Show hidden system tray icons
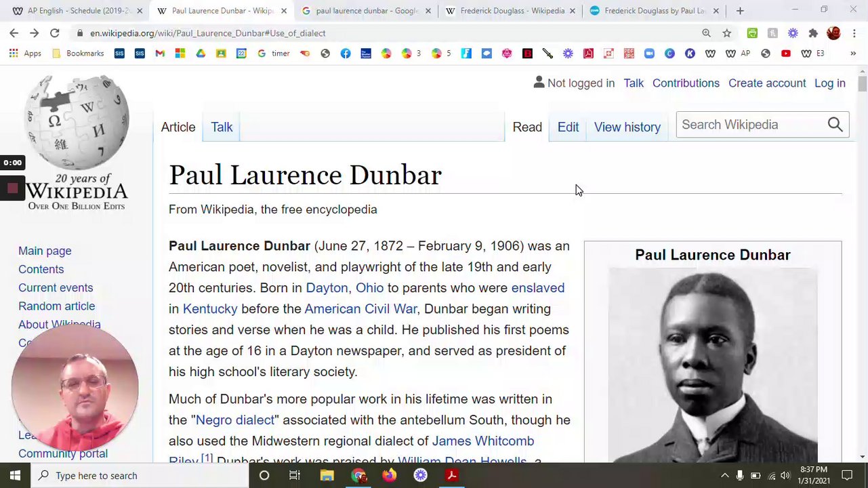Image resolution: width=868 pixels, height=488 pixels. 724,475
